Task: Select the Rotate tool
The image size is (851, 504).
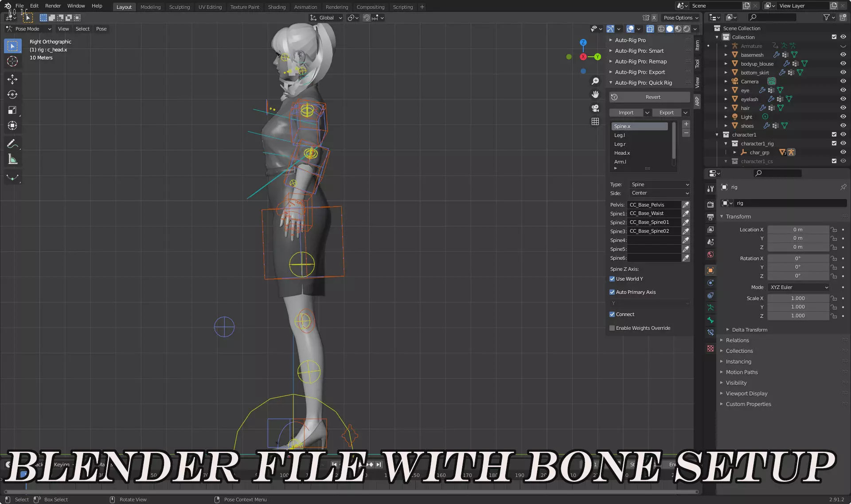Action: [x=12, y=95]
